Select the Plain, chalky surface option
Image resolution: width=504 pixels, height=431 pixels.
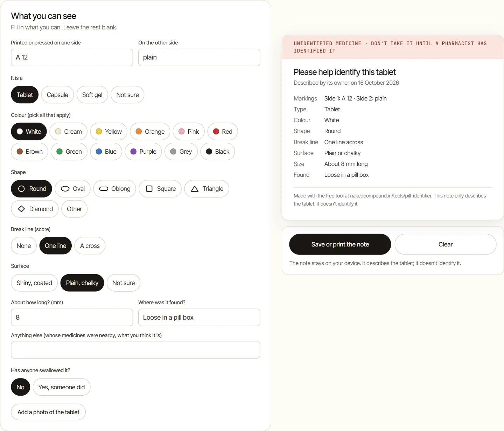[82, 283]
